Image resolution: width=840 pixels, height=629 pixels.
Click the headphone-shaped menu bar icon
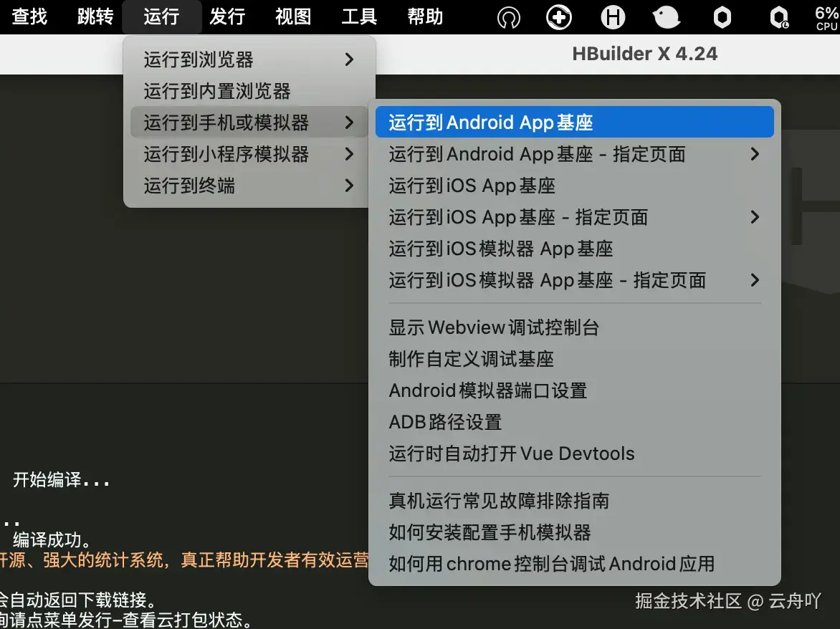click(x=508, y=18)
